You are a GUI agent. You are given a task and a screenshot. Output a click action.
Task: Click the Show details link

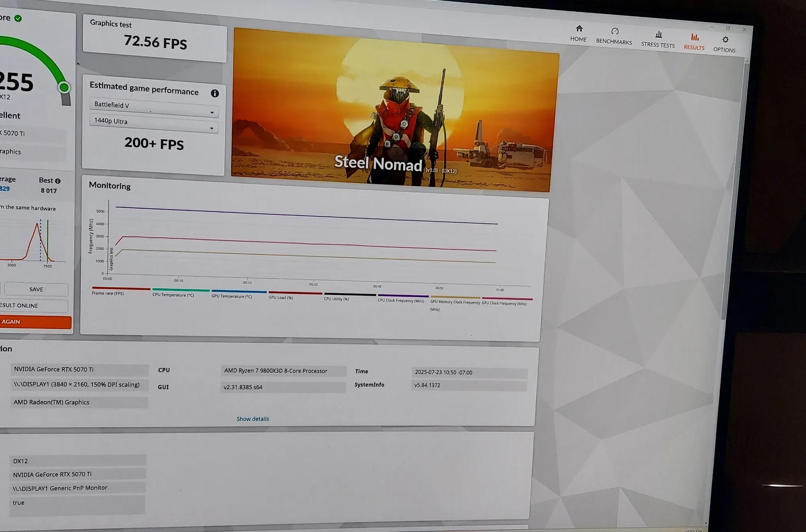253,419
